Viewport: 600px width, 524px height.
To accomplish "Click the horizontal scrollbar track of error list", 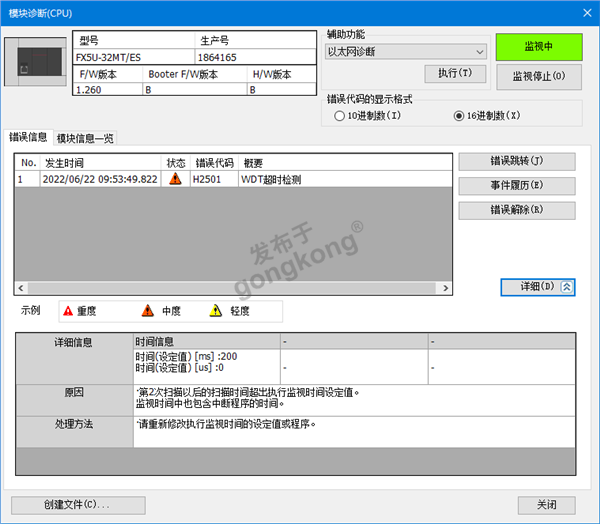I will click(x=232, y=288).
